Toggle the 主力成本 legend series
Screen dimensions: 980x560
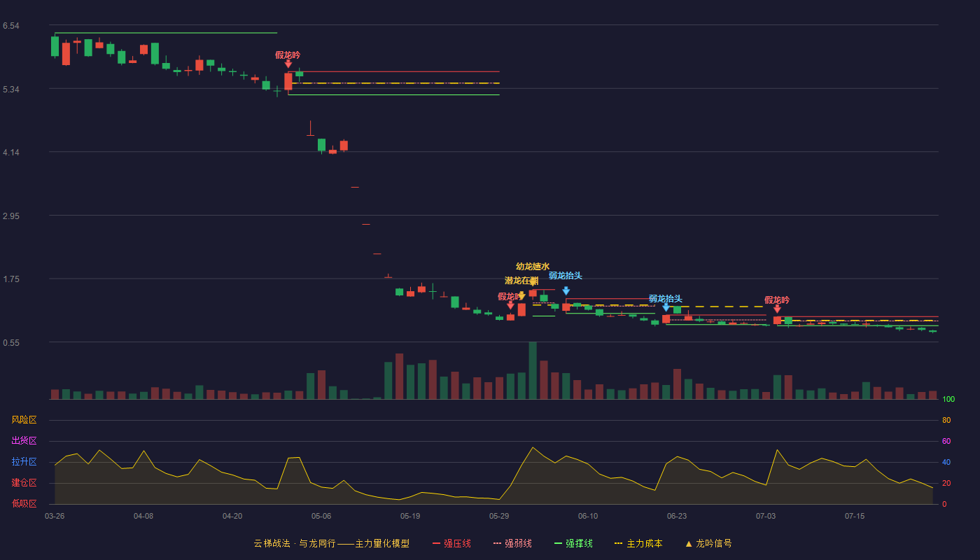tap(638, 543)
